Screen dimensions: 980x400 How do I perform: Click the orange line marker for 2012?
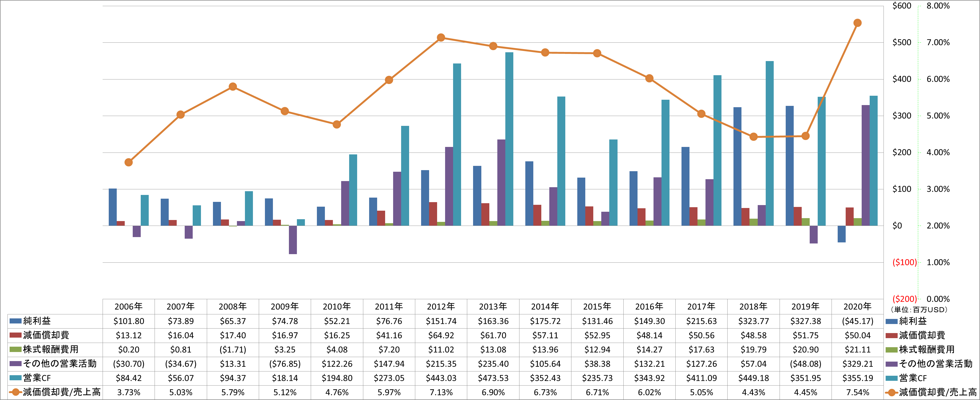[441, 38]
